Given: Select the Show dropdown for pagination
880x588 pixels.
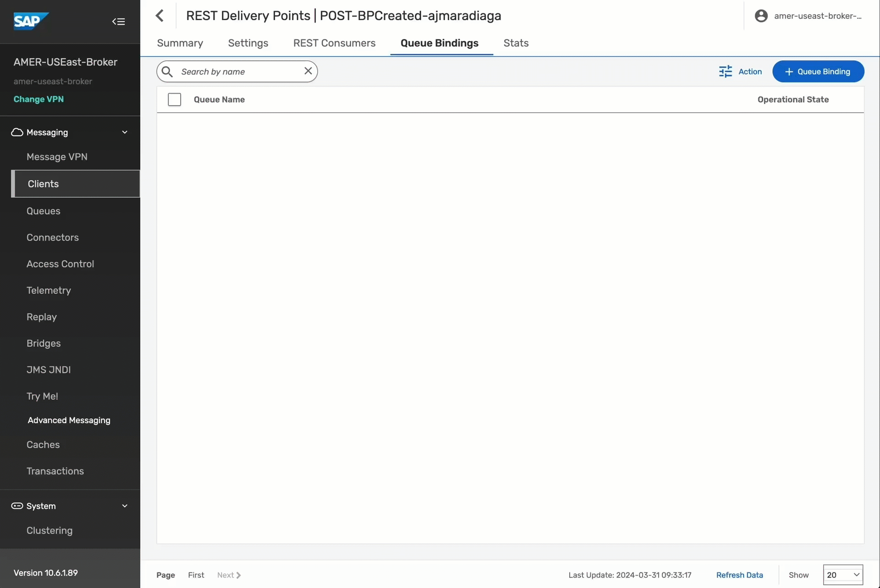Looking at the screenshot, I should pyautogui.click(x=843, y=574).
